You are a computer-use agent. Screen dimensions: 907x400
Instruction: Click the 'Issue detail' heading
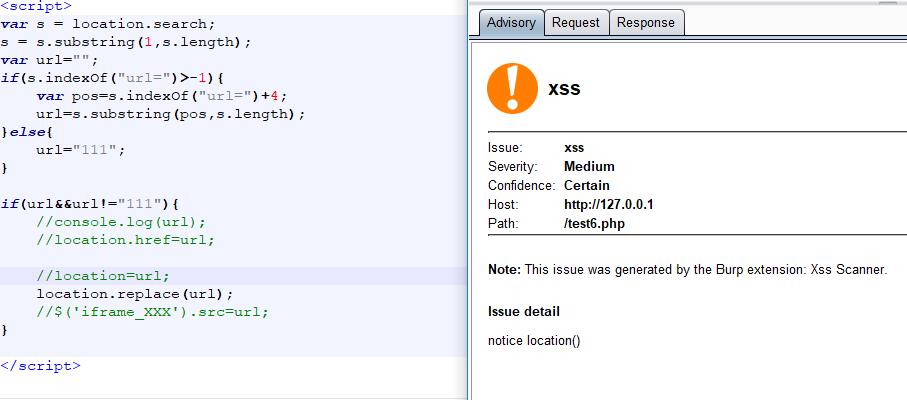coord(524,312)
